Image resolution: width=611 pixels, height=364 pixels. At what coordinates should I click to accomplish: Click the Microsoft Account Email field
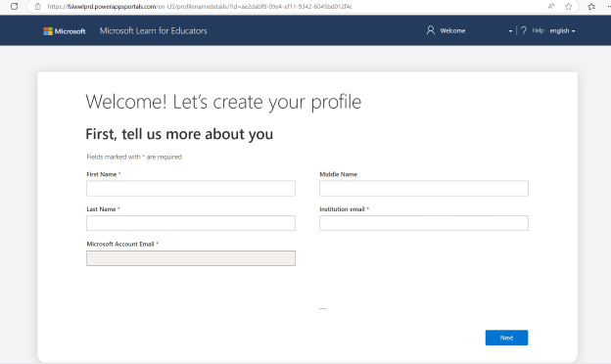[191, 258]
